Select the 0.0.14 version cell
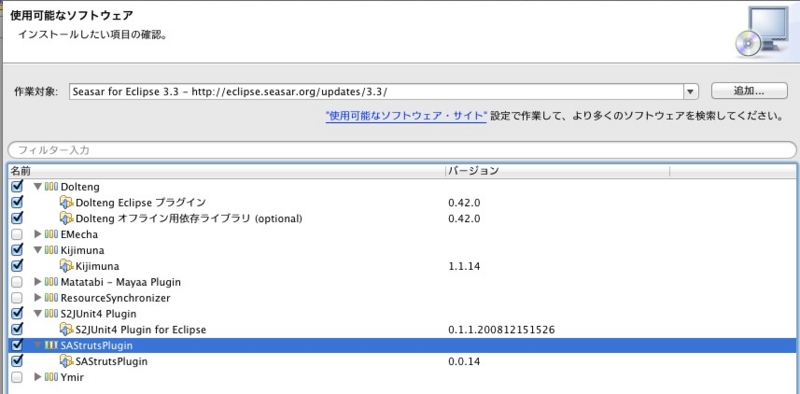 click(464, 362)
